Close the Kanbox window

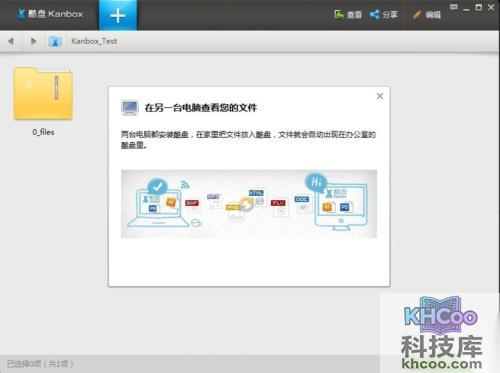coord(491,7)
